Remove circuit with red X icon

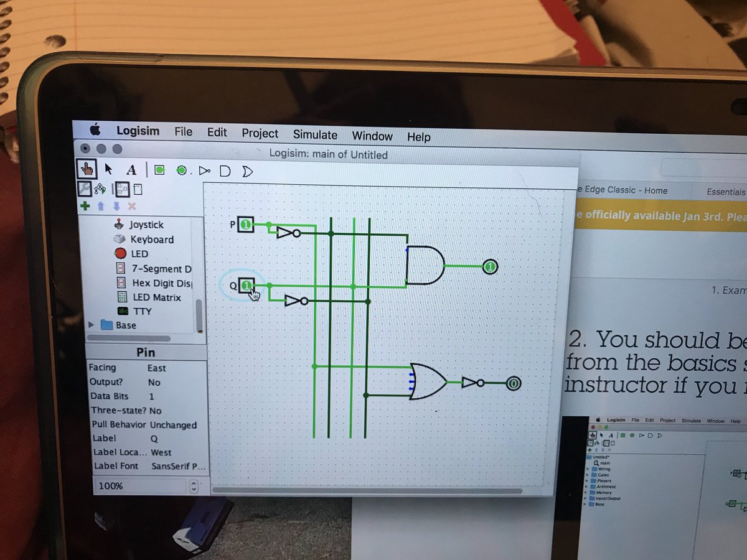(132, 206)
